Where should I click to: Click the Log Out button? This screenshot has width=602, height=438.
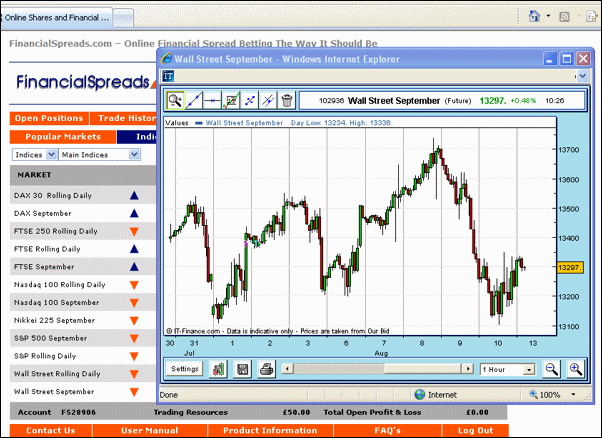click(475, 430)
